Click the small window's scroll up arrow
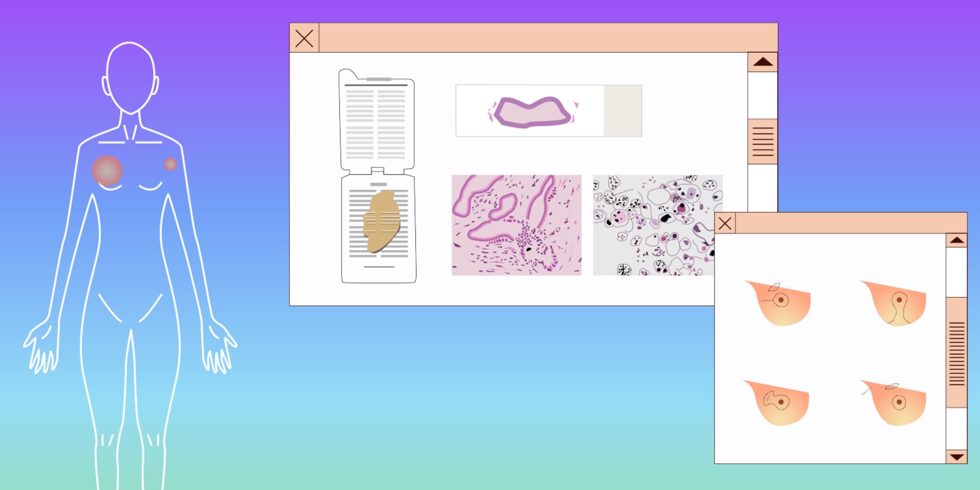Viewport: 980px width, 490px height. [x=957, y=240]
